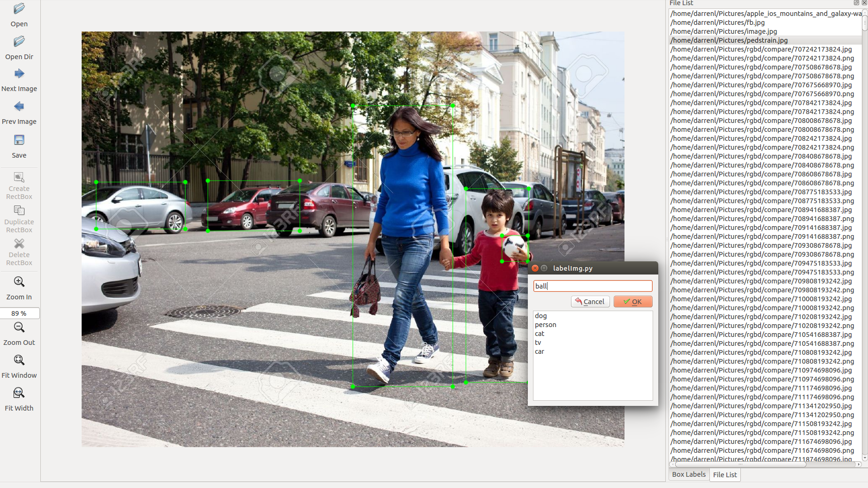Click the Zoom In magnifier

[x=19, y=282]
